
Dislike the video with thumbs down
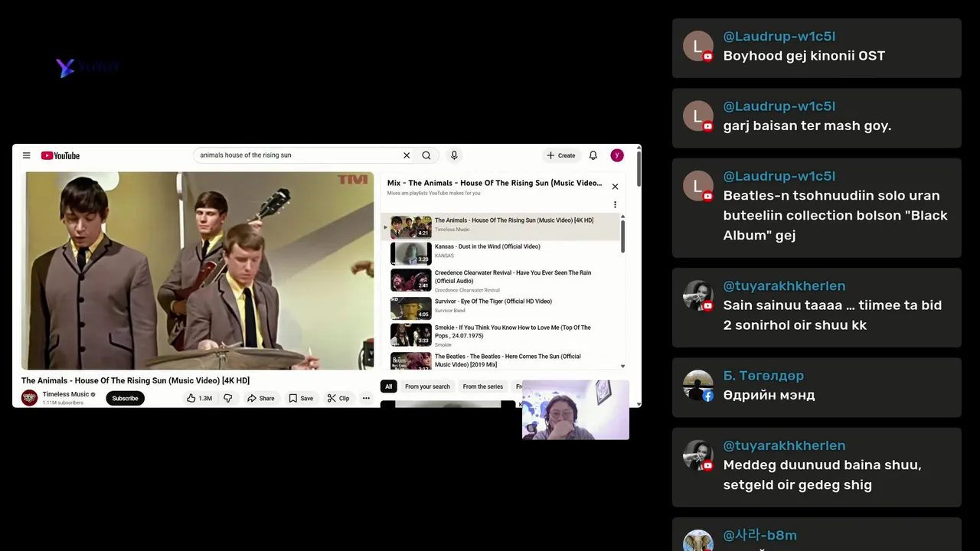227,398
